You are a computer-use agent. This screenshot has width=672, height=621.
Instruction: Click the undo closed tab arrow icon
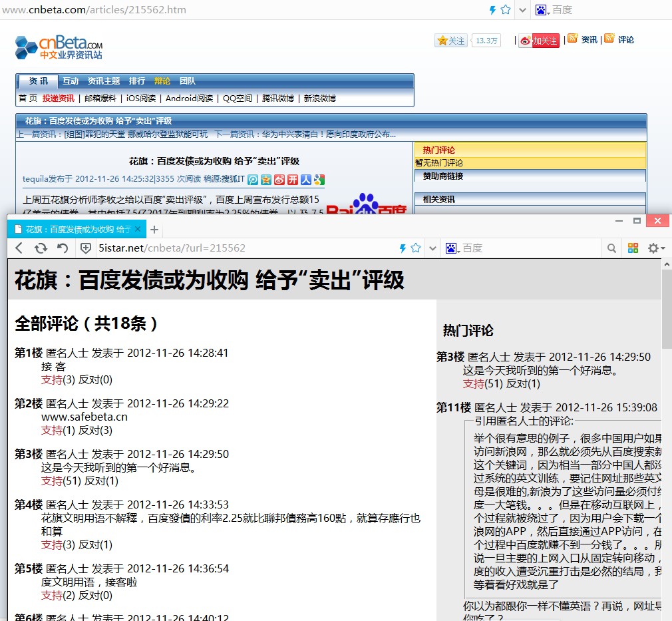63,248
